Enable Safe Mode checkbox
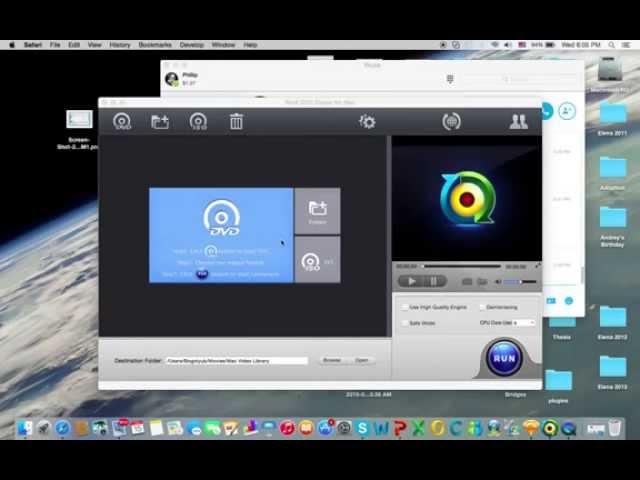Viewport: 640px width, 480px height. (x=404, y=323)
